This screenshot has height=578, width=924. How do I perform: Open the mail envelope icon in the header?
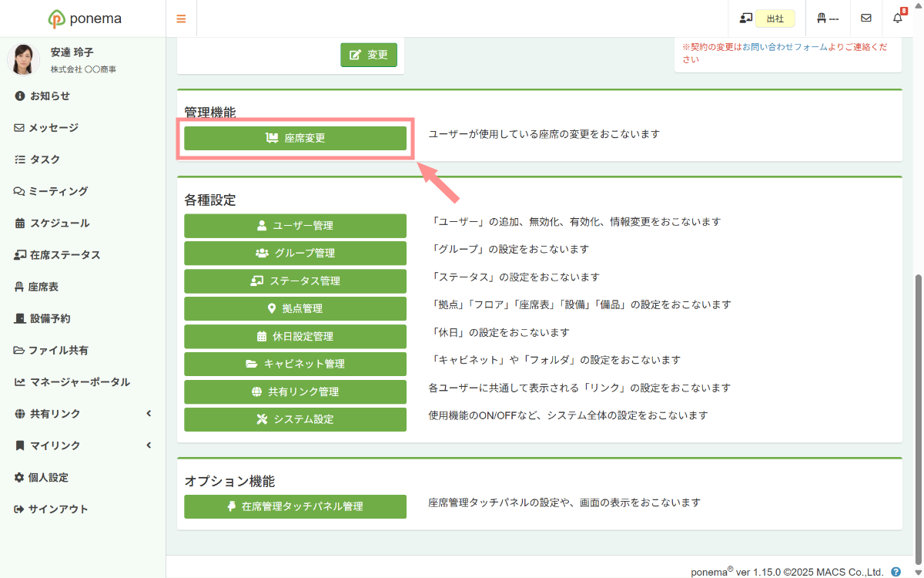(866, 18)
